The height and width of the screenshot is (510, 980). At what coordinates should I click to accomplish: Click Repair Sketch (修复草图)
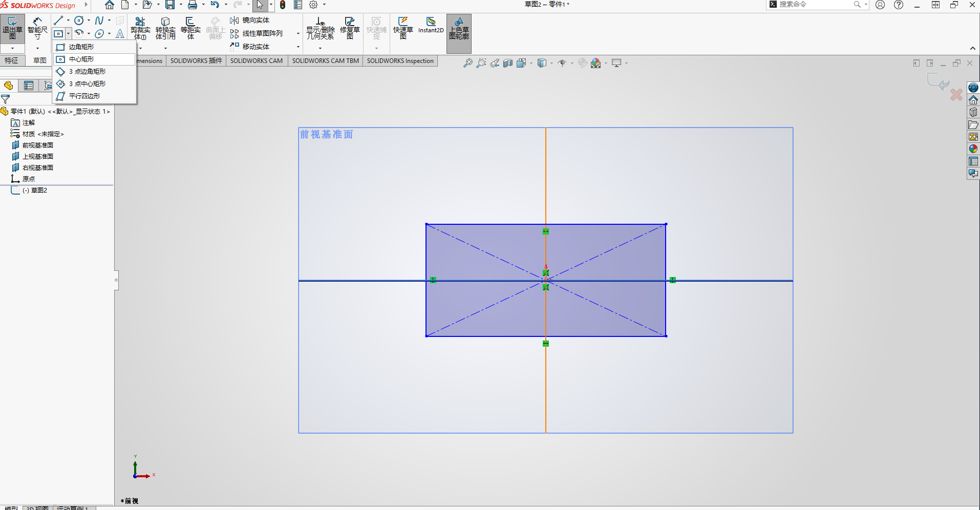click(350, 29)
